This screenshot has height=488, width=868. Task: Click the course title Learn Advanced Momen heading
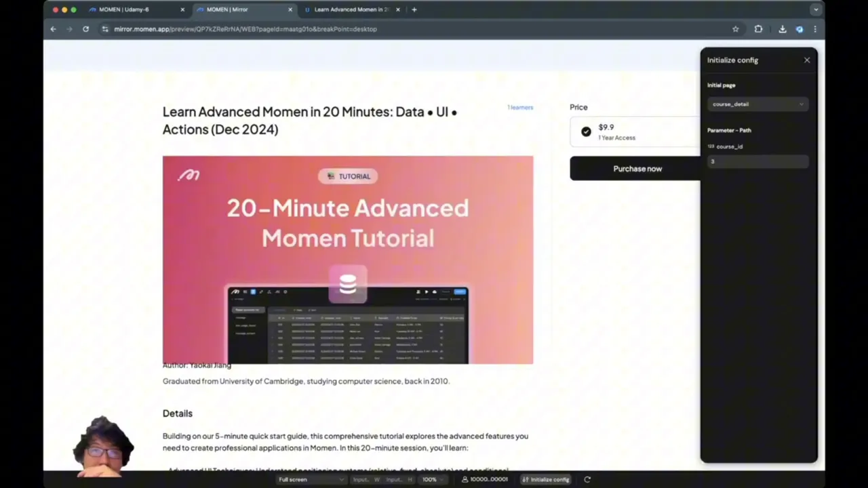coord(310,120)
